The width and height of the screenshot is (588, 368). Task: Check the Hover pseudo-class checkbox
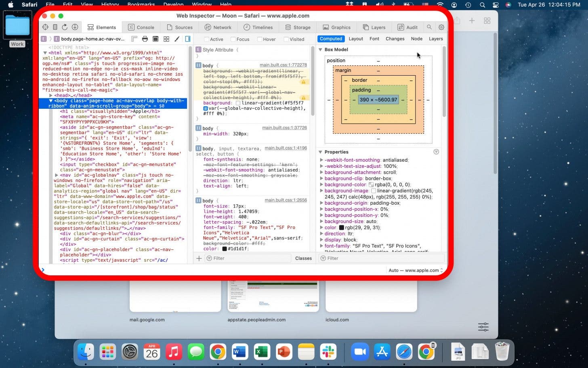point(259,39)
